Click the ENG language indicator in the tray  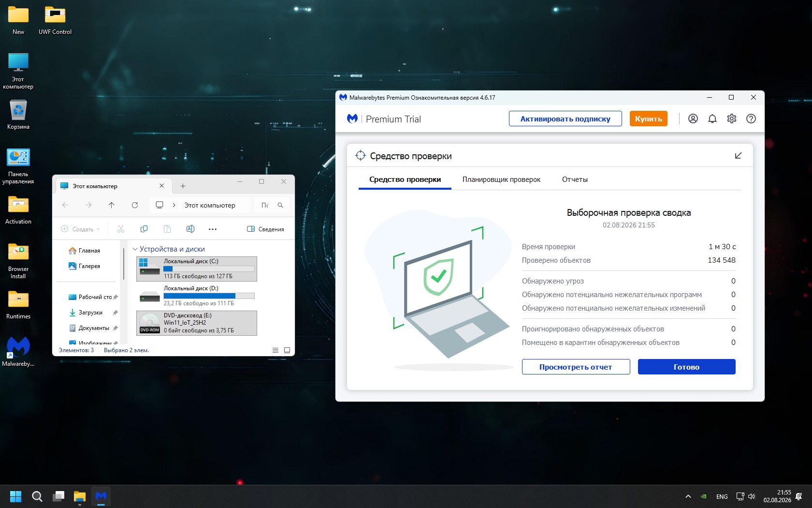pyautogui.click(x=722, y=497)
